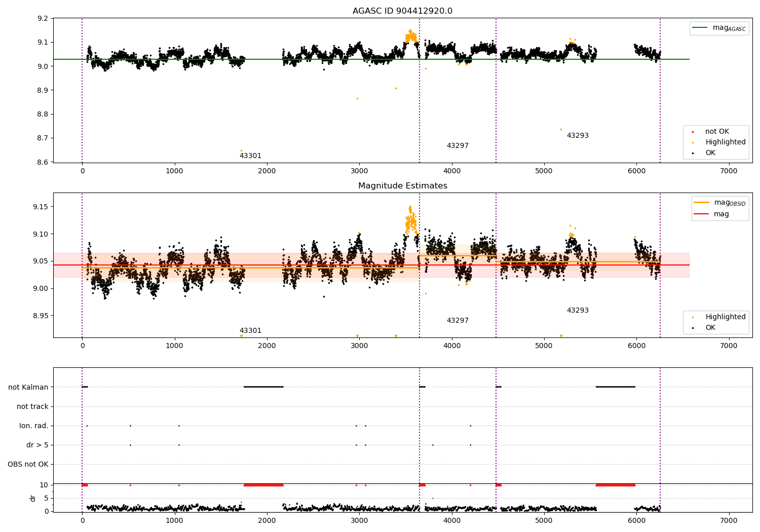Click Highlighted in Magnitude Estimates legend
Image resolution: width=760 pixels, height=532 pixels.
click(x=725, y=317)
